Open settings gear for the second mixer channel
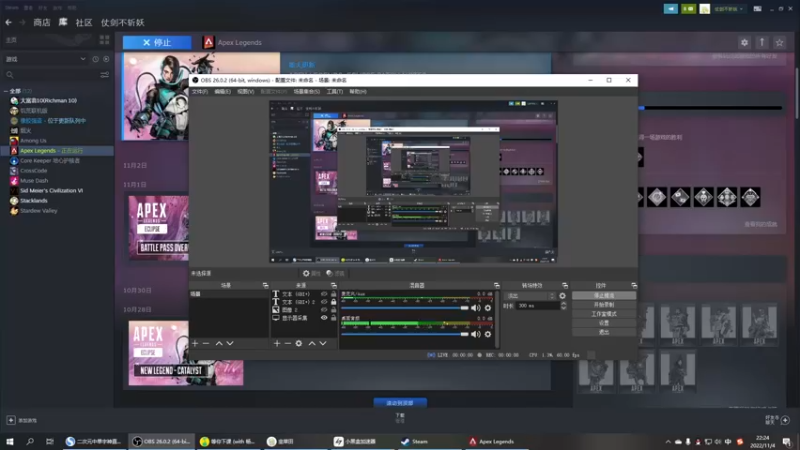The image size is (800, 450). (488, 334)
